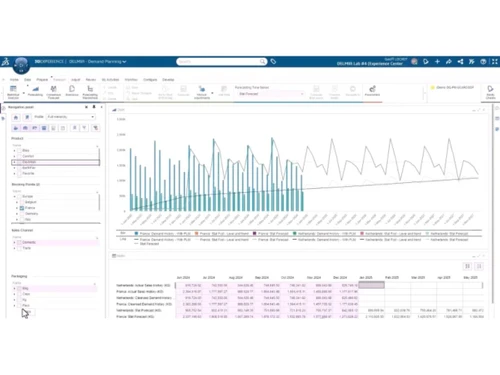The image size is (500, 375).
Task: Open dropdown arrow beside Manual Adjustments
Action: [212, 93]
